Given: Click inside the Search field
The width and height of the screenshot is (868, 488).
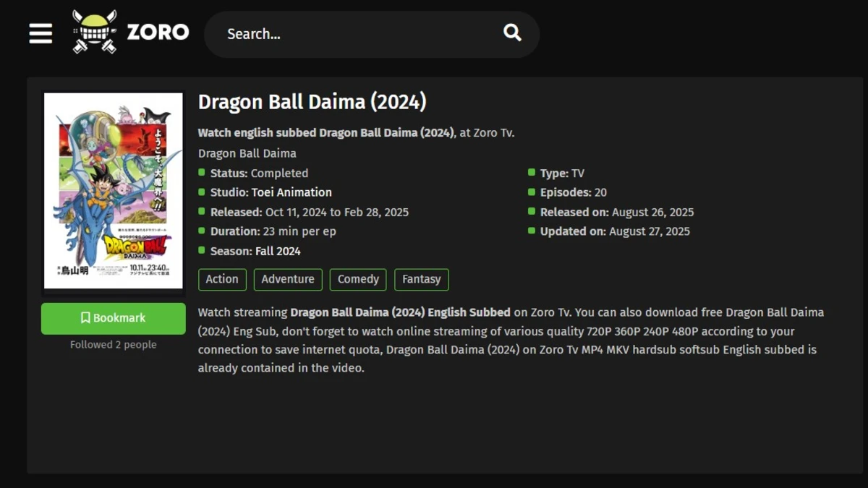Looking at the screenshot, I should [x=354, y=34].
